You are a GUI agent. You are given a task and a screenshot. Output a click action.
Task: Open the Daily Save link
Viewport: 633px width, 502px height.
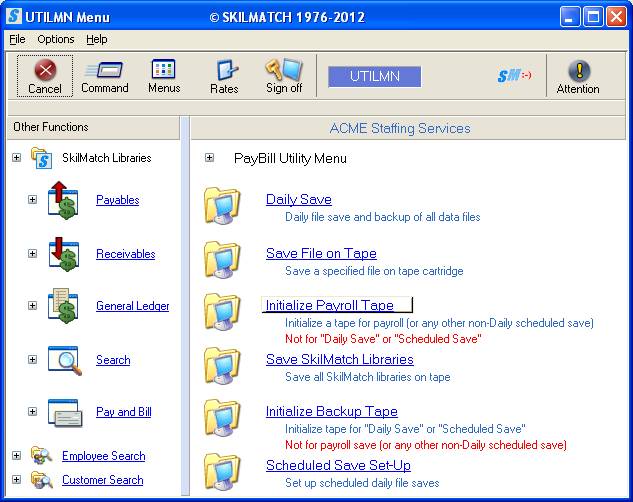(299, 199)
